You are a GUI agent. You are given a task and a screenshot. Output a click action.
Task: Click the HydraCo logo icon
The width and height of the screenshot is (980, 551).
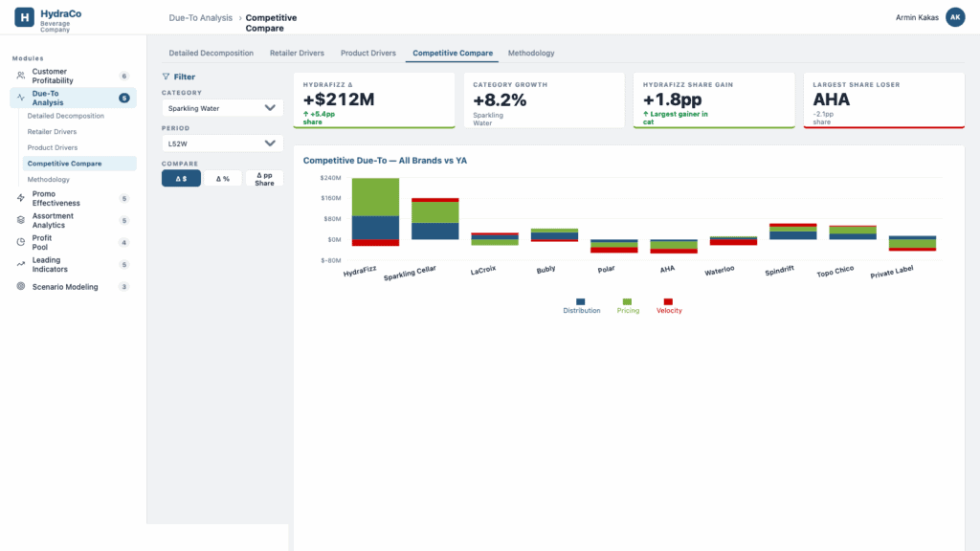(24, 17)
